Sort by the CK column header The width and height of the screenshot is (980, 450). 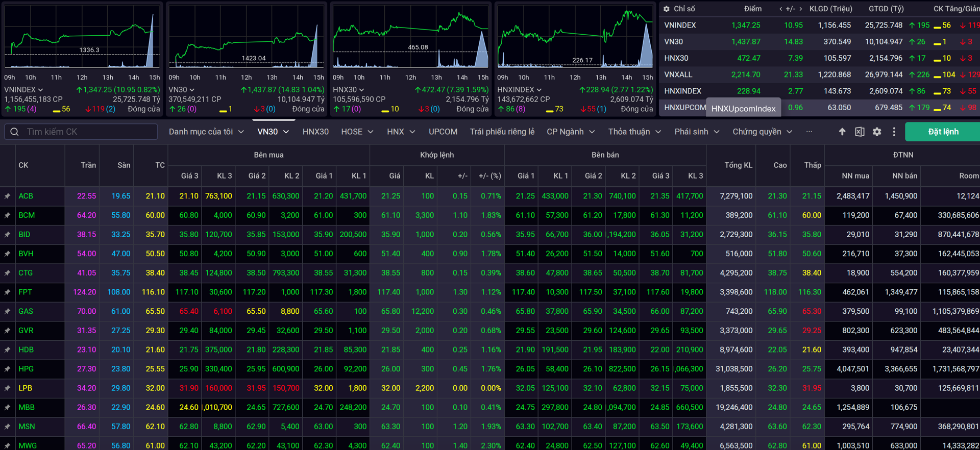pos(23,165)
